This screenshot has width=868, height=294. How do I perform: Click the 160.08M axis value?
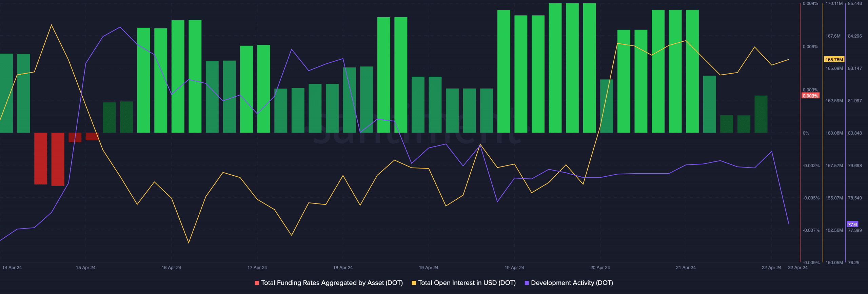coord(834,133)
